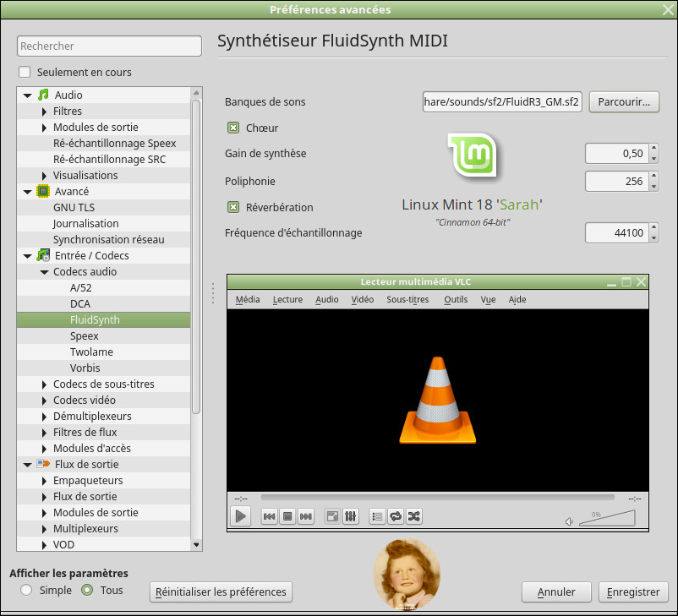
Task: Click the Annuler button
Action: point(556,591)
